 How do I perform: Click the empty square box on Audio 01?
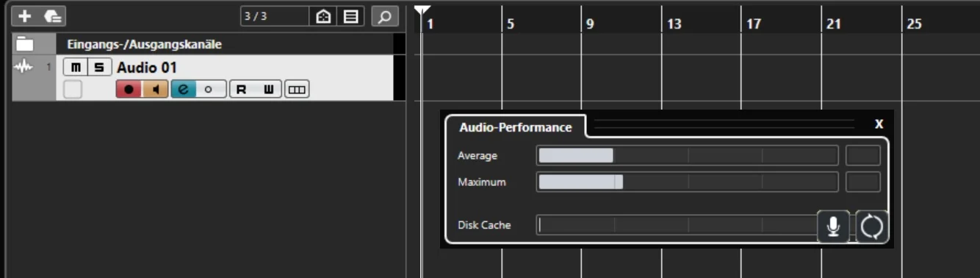point(72,90)
